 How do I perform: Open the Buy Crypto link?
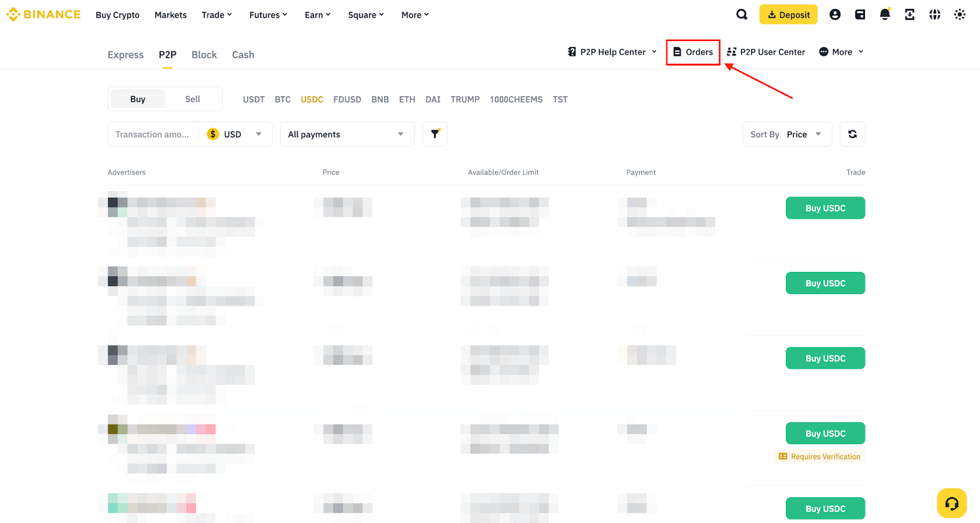pos(118,15)
